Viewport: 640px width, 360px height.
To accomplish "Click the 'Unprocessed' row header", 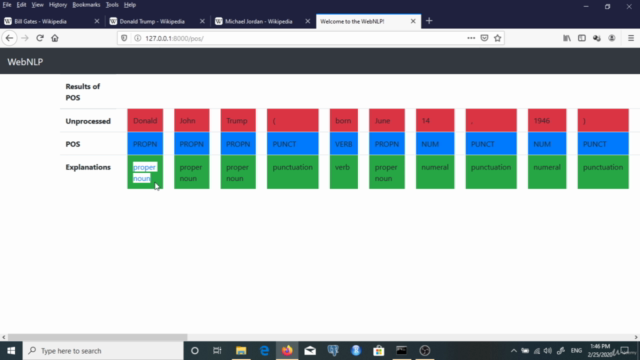I will [x=88, y=121].
